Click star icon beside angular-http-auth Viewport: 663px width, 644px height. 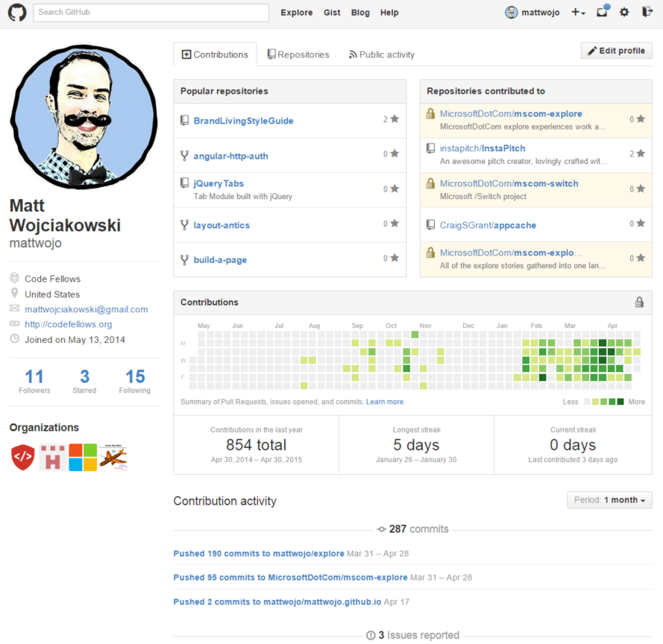click(395, 154)
